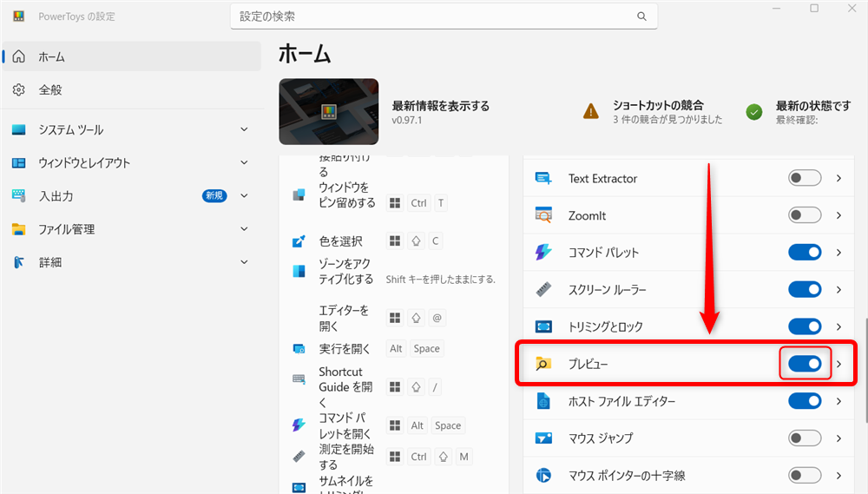
Task: Select ホーム in the sidebar
Action: (x=132, y=56)
